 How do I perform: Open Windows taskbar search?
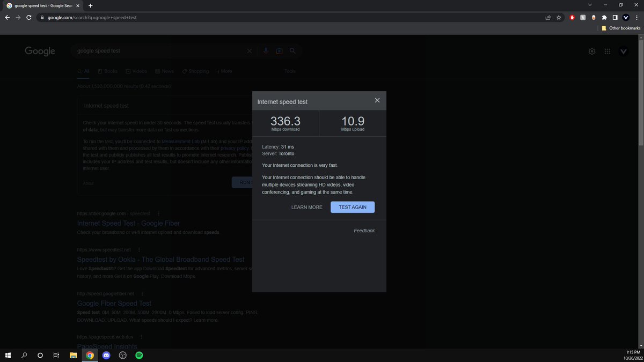pyautogui.click(x=24, y=355)
